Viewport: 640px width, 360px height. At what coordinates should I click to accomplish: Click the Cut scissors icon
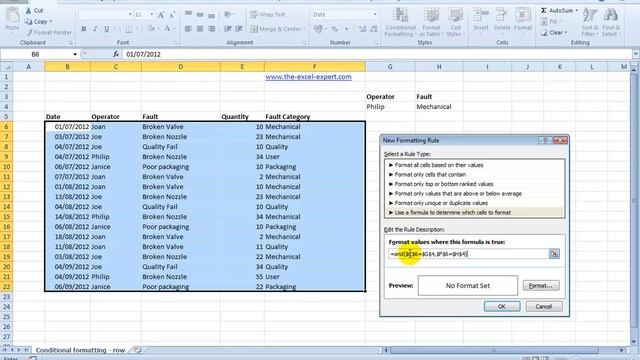point(28,11)
